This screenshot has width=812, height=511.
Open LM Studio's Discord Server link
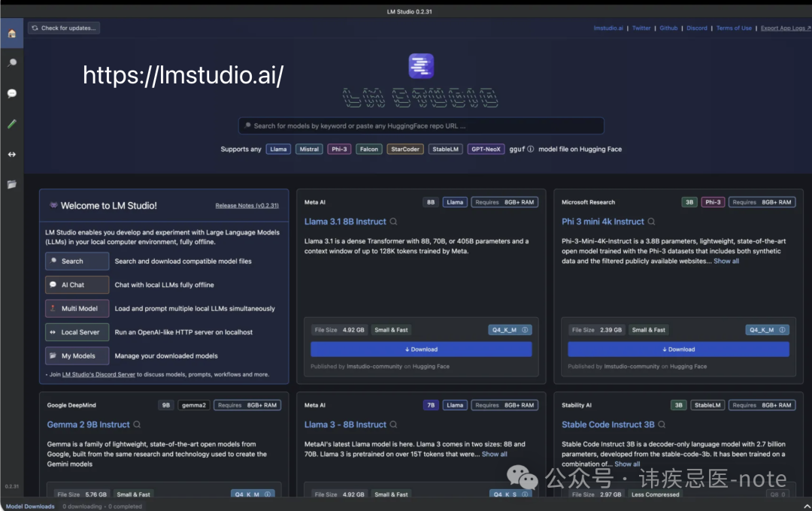click(98, 374)
